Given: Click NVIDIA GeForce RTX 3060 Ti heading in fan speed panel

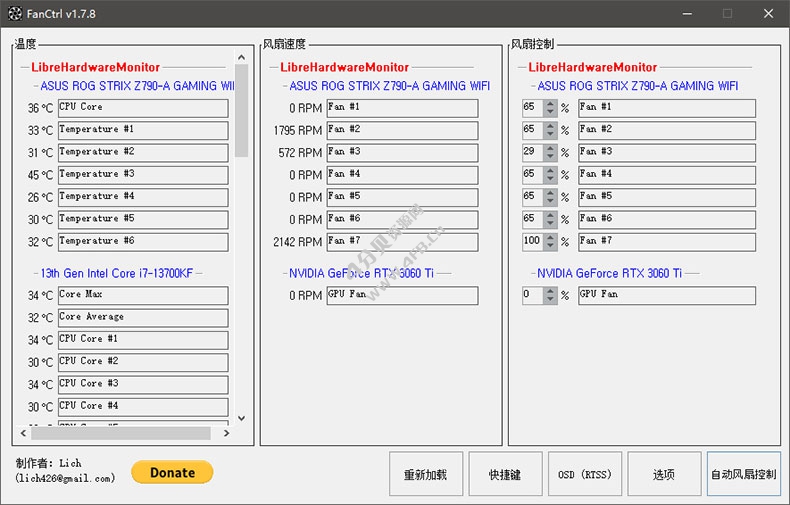Looking at the screenshot, I should (x=361, y=273).
